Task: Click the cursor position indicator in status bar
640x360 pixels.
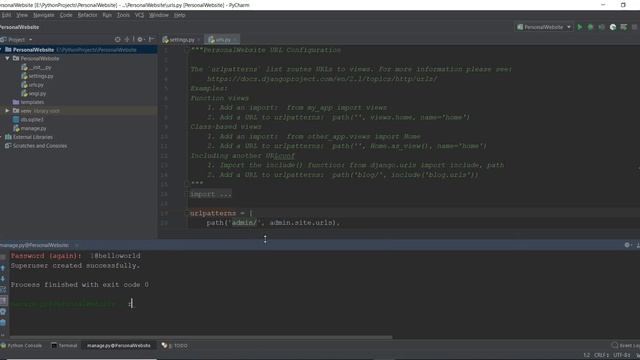Action: click(587, 355)
